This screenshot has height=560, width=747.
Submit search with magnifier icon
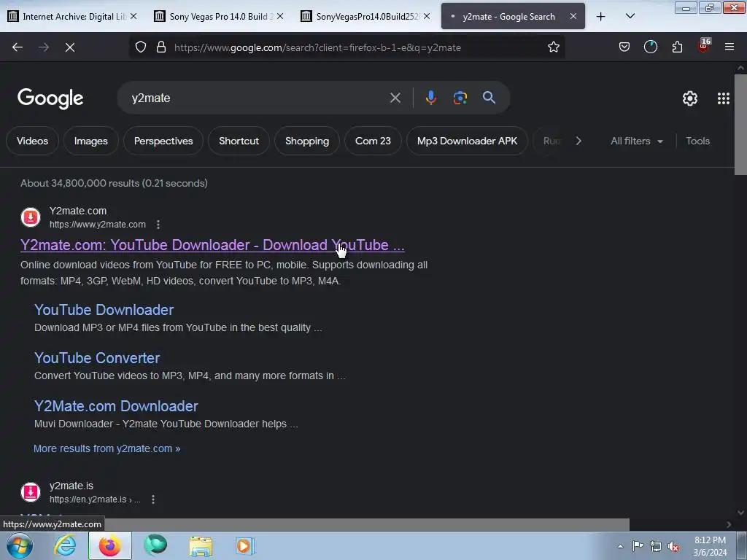click(x=489, y=98)
